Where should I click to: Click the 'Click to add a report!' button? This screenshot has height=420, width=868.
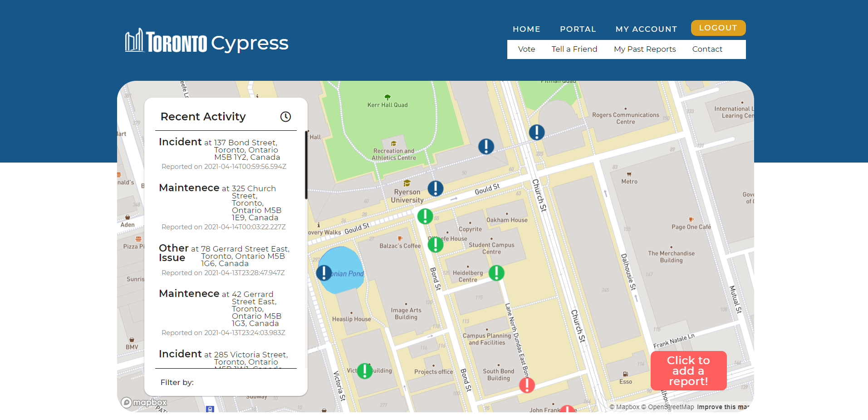tap(688, 371)
